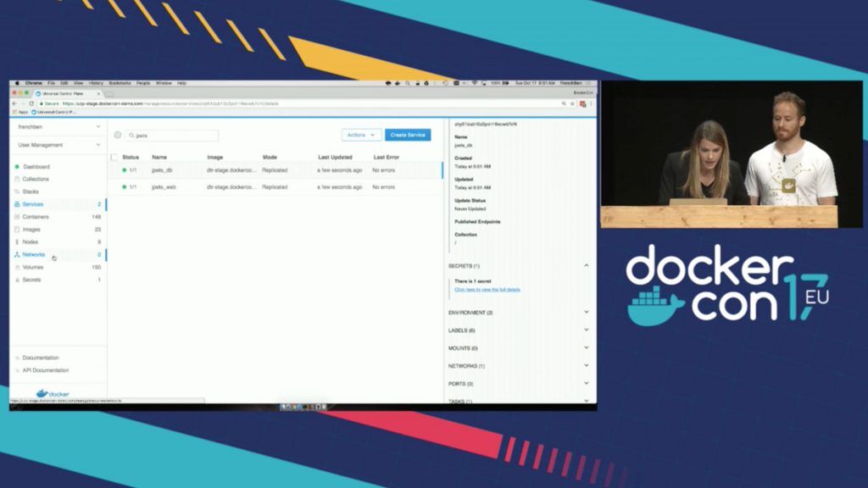This screenshot has width=868, height=488.
Task: Open the Universal Control Plane bookmark
Action: click(x=53, y=113)
